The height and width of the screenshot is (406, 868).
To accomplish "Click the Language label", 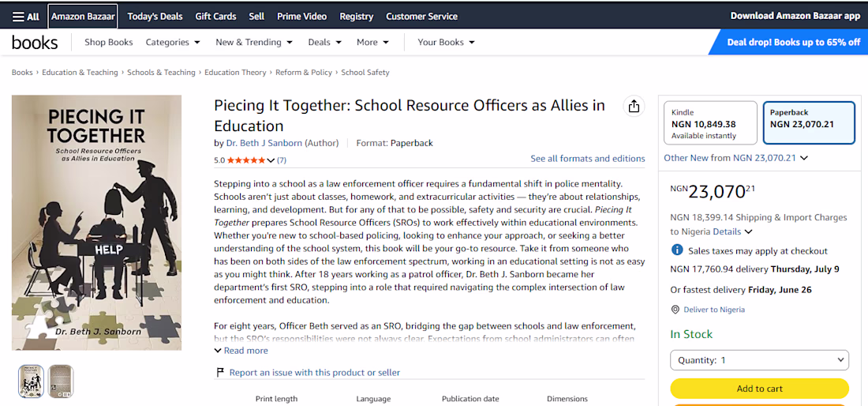I will coord(373,399).
